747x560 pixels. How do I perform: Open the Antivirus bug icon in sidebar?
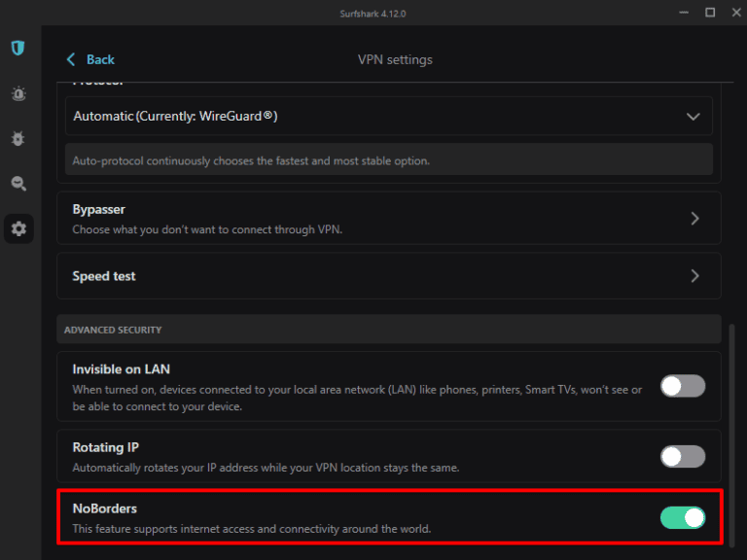18,139
